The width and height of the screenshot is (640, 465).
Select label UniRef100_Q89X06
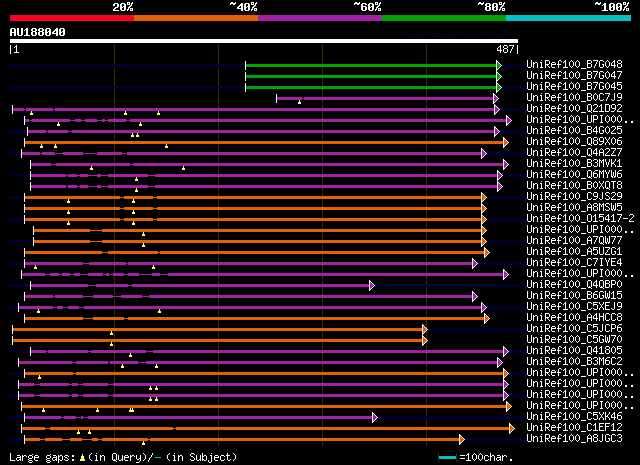point(574,141)
